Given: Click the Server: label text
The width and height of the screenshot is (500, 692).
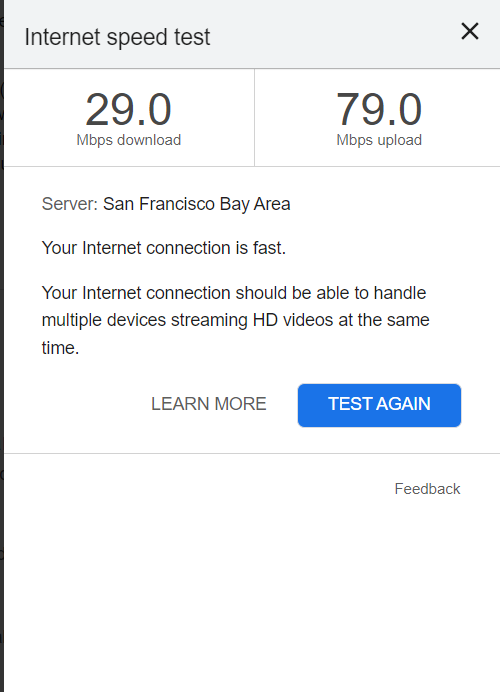Looking at the screenshot, I should (x=69, y=204).
